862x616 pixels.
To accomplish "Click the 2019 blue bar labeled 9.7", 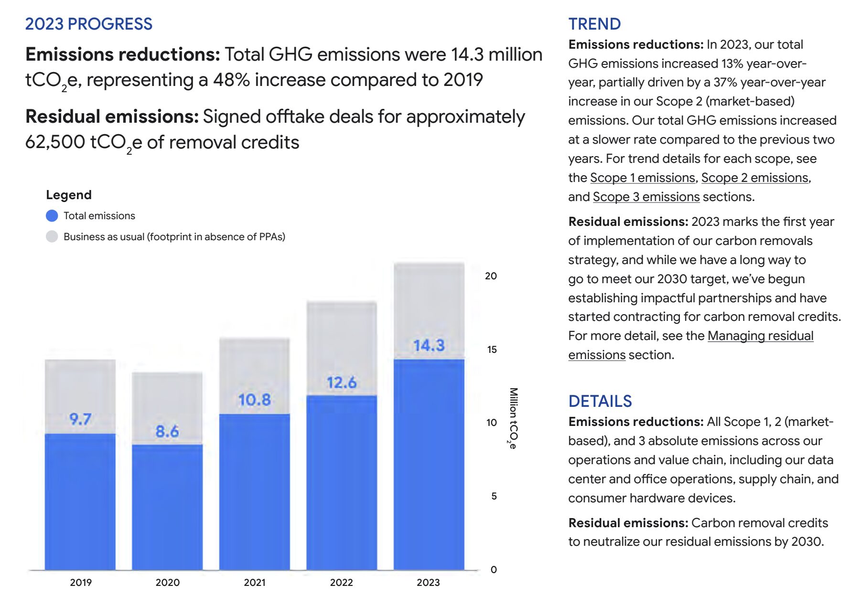I will (x=80, y=501).
